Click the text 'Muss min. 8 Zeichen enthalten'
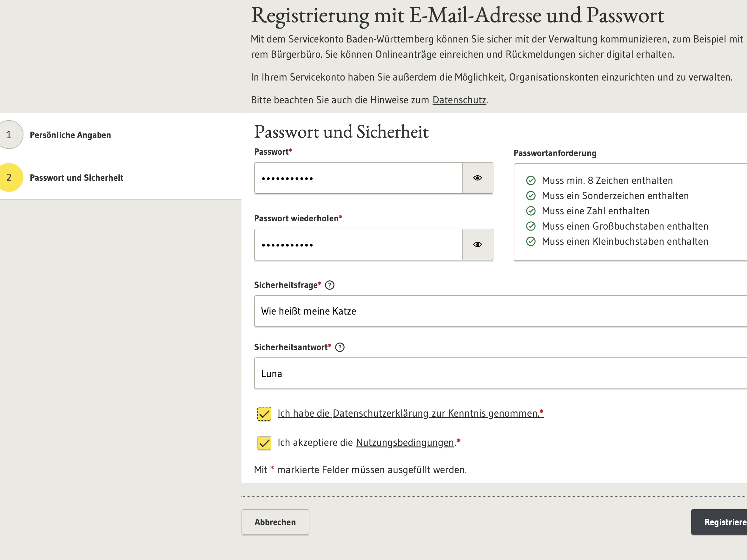This screenshot has height=560, width=747. [607, 181]
